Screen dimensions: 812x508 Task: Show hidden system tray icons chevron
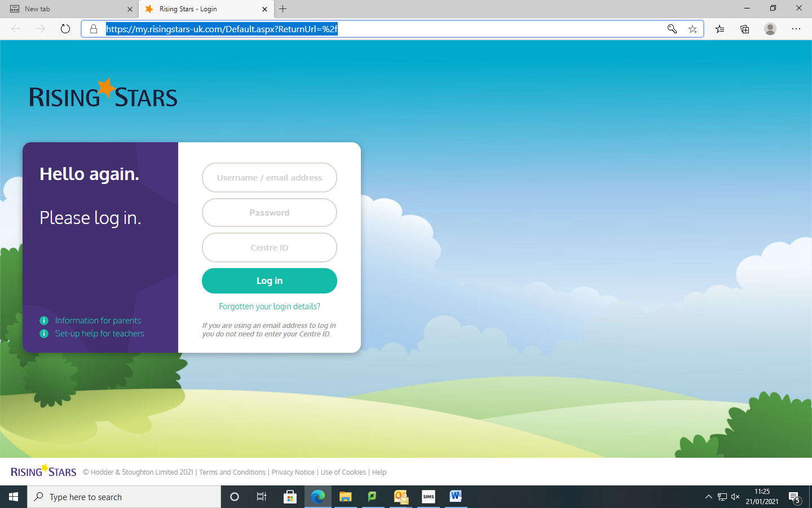click(709, 497)
